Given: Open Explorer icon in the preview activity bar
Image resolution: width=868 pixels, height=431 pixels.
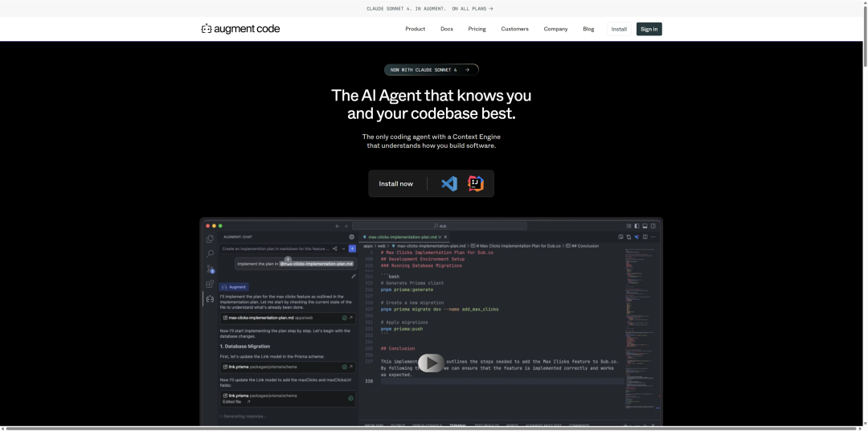Looking at the screenshot, I should click(x=210, y=239).
